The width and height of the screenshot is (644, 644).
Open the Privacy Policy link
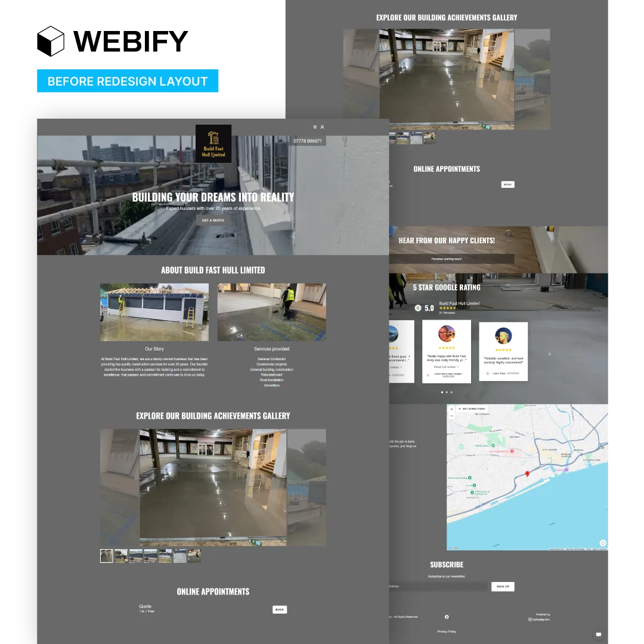click(x=447, y=631)
